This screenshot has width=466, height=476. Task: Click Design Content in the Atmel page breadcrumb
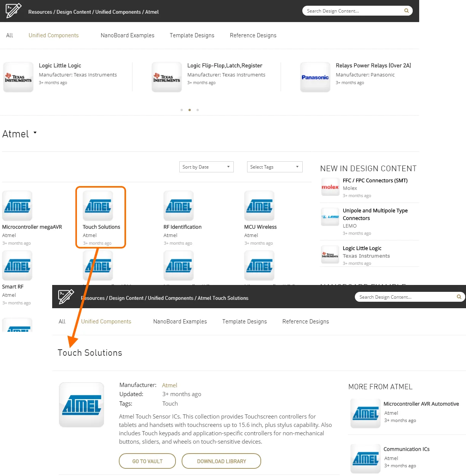tap(74, 12)
